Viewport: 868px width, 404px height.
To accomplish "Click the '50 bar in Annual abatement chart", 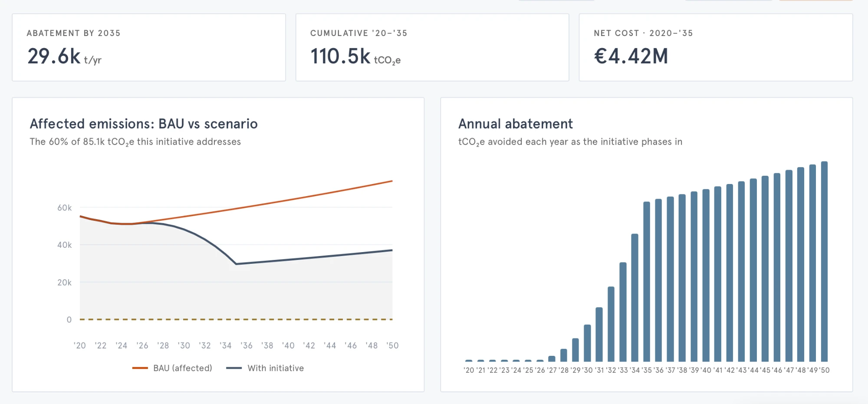I will pyautogui.click(x=825, y=262).
